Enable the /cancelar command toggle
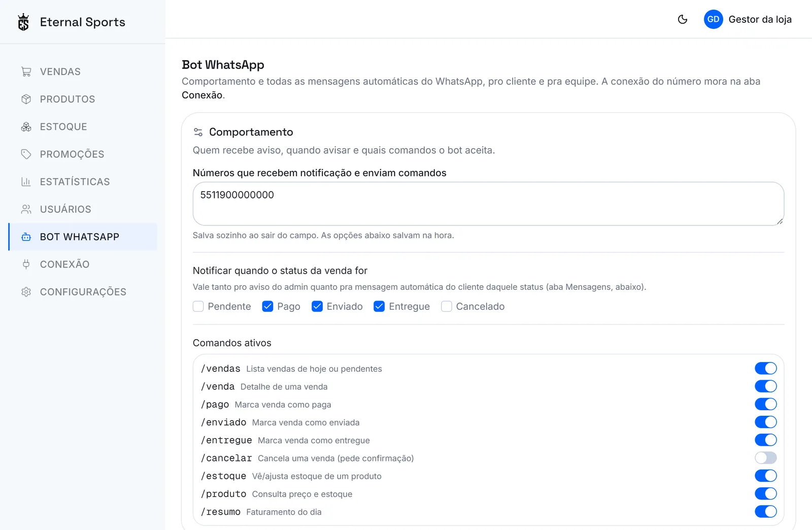 click(x=766, y=458)
